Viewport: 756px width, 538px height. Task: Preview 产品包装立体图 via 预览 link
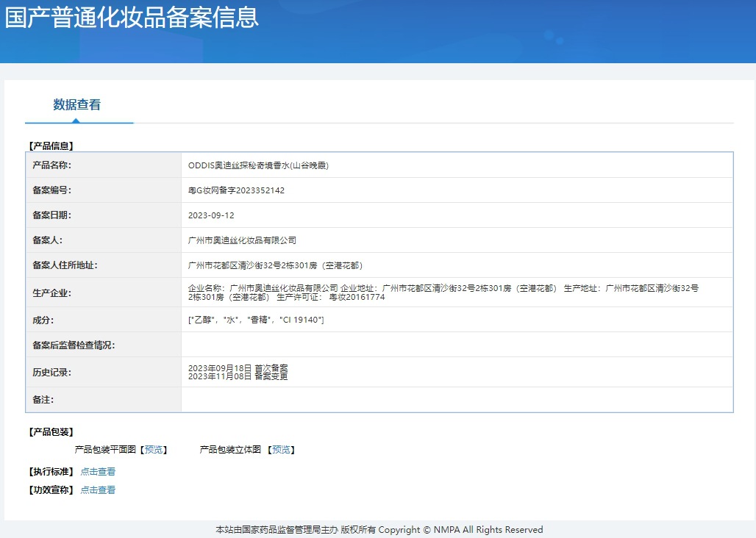tap(281, 449)
